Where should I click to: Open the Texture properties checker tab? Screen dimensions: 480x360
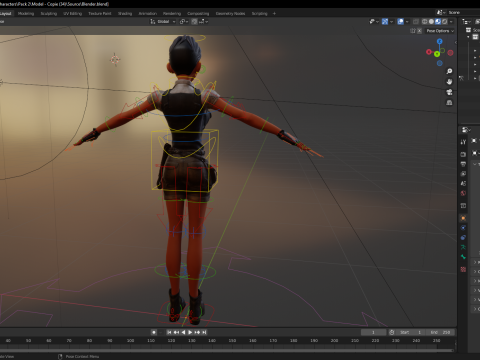coord(463,269)
